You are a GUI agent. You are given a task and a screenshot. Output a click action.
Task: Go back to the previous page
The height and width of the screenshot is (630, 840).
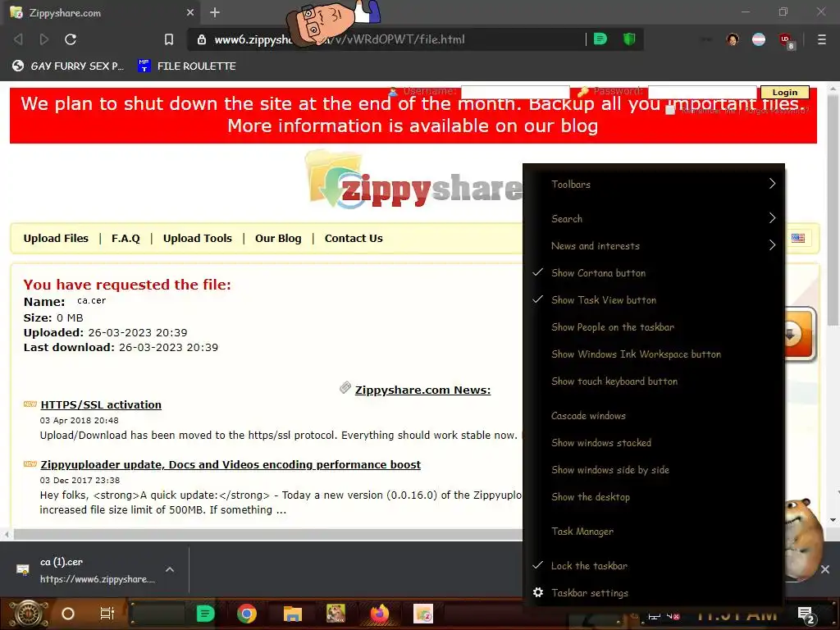click(x=18, y=39)
